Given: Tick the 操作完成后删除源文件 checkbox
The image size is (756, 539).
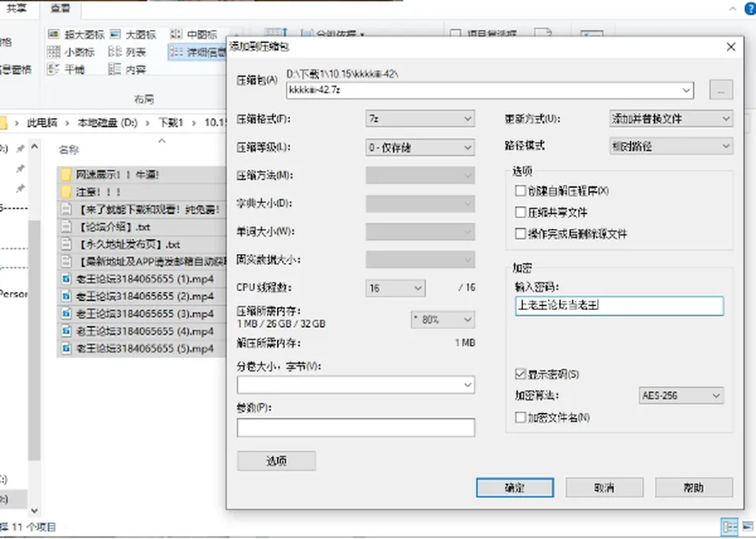Looking at the screenshot, I should point(521,234).
